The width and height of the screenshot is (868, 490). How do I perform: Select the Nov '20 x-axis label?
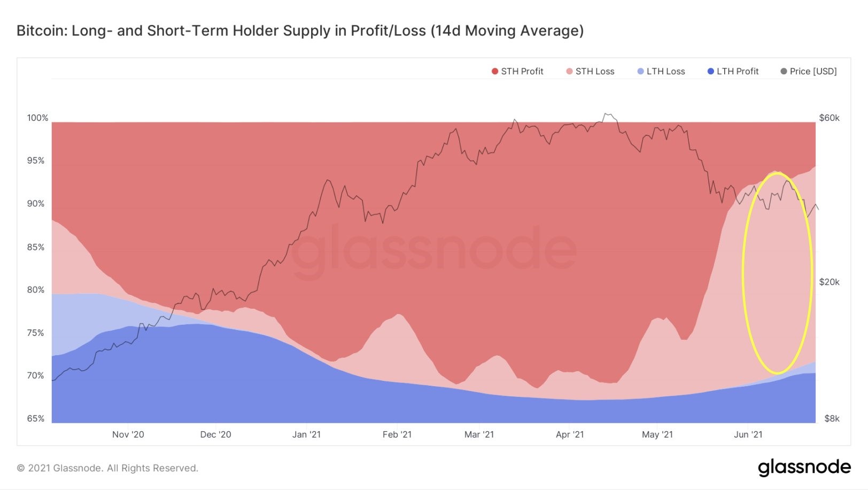tap(128, 434)
